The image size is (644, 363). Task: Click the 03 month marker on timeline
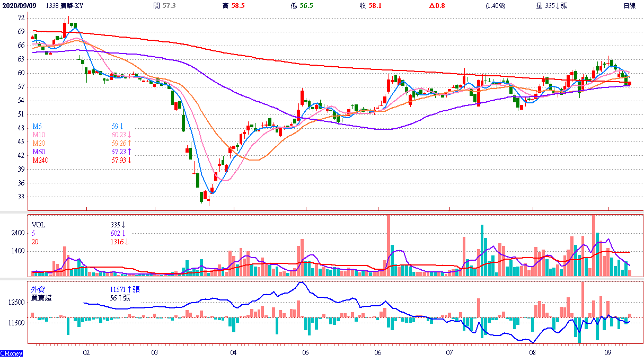click(x=155, y=352)
